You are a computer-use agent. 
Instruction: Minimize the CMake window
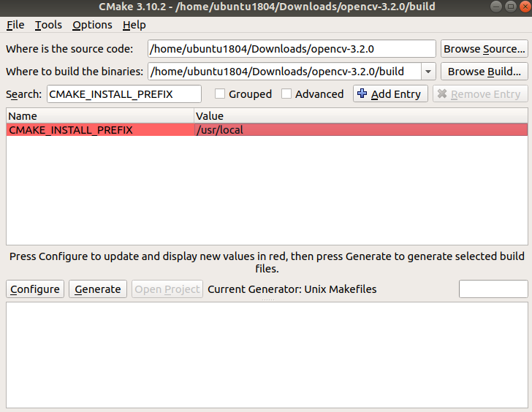[x=496, y=7]
